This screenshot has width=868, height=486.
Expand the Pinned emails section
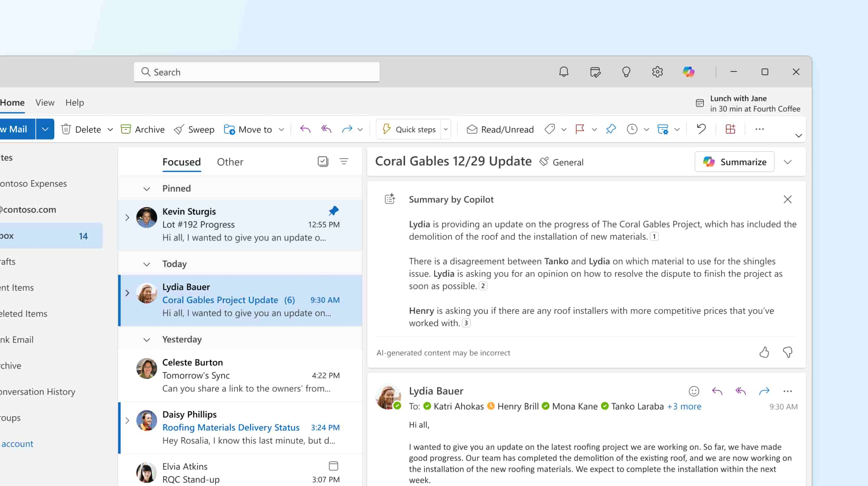click(x=147, y=188)
